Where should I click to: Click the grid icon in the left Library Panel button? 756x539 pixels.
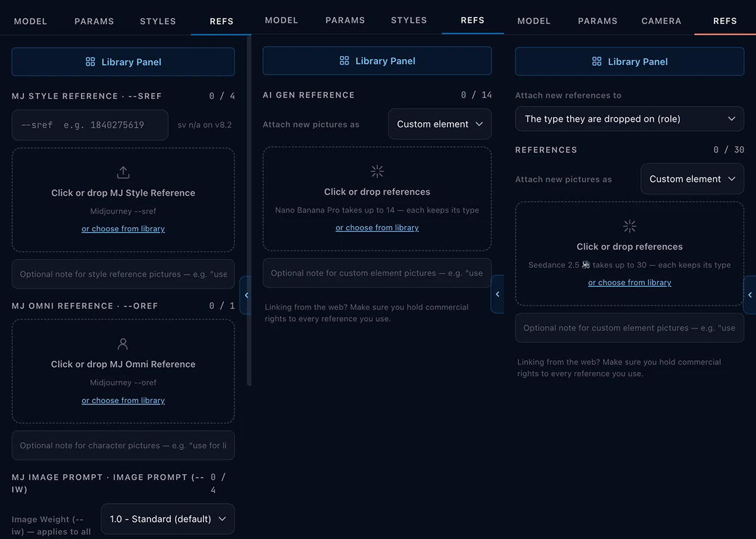point(90,62)
